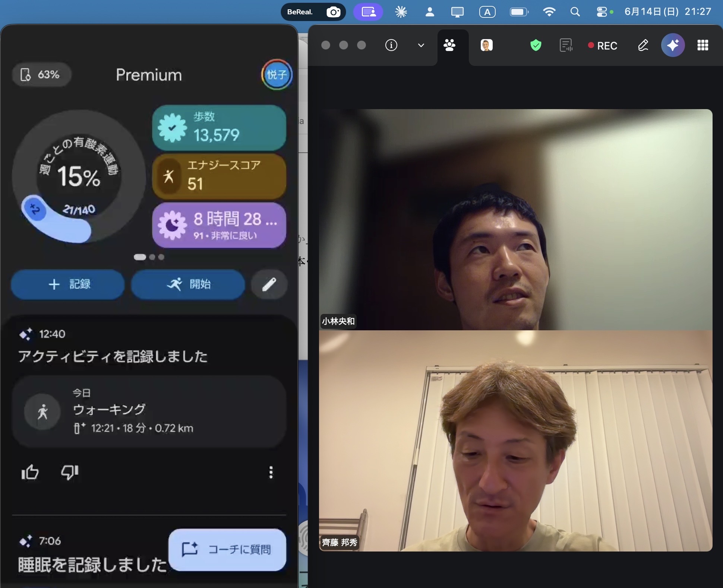Open the Spotlight search magnifier

click(575, 12)
